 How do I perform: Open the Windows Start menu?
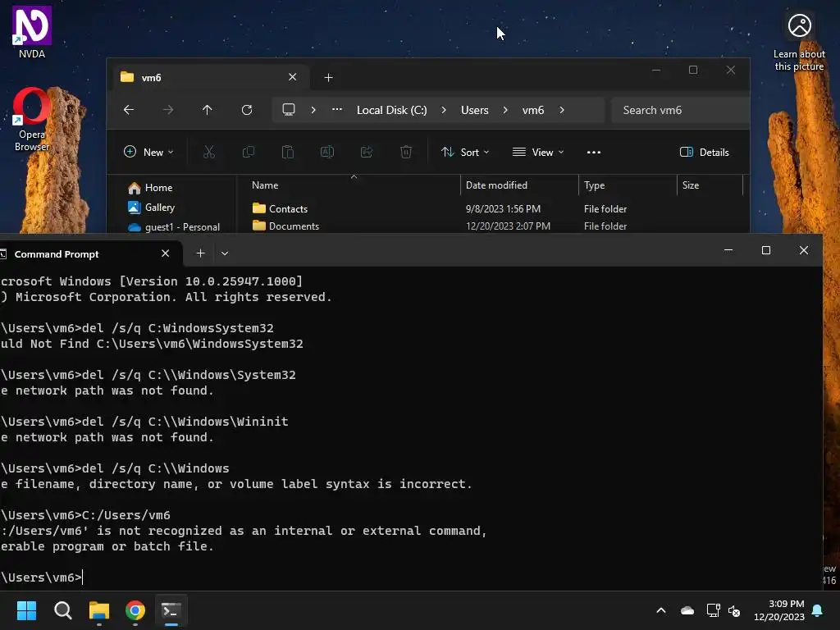(x=26, y=610)
